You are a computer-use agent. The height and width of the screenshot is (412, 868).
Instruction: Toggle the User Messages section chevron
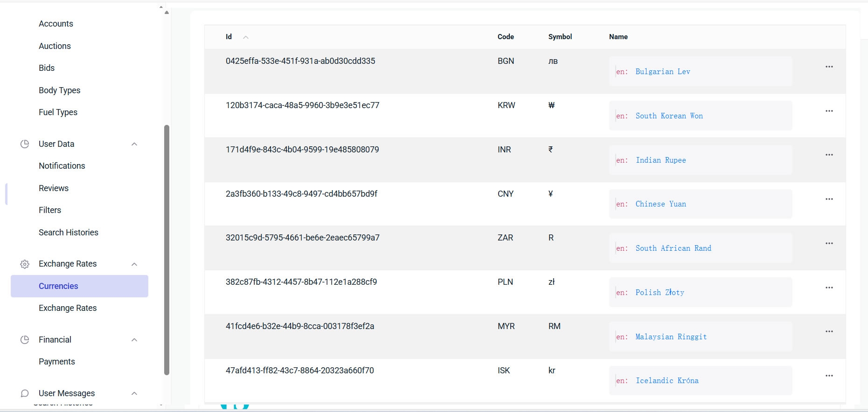pos(134,393)
